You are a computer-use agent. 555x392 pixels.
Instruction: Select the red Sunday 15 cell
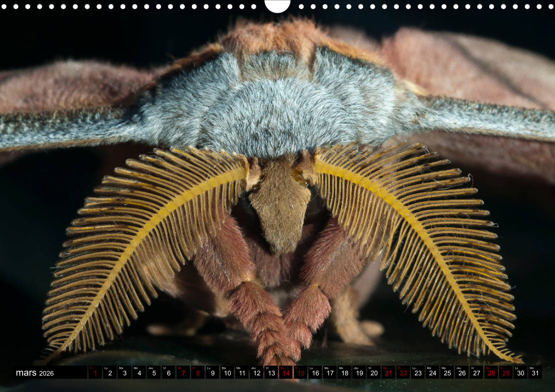pyautogui.click(x=301, y=373)
